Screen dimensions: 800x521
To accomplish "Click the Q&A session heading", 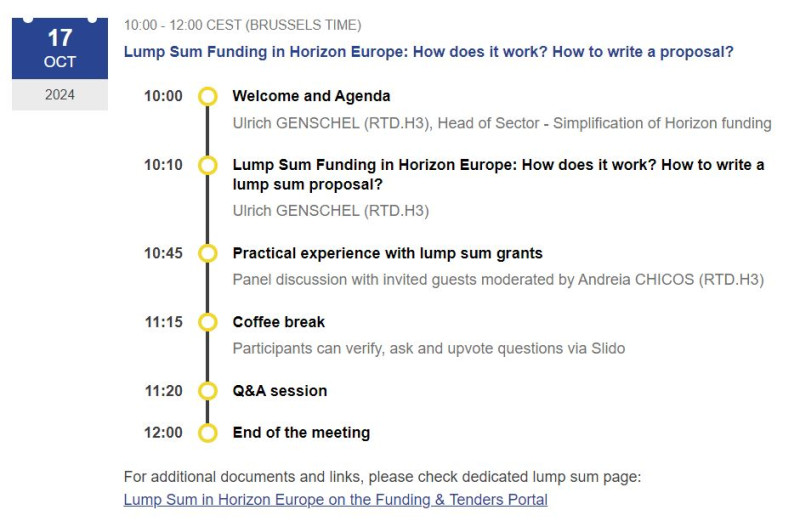I will (x=280, y=391).
